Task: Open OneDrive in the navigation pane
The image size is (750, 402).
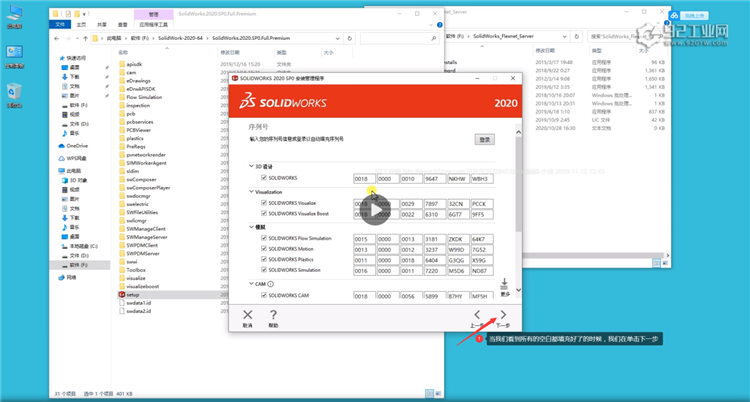Action: click(77, 145)
